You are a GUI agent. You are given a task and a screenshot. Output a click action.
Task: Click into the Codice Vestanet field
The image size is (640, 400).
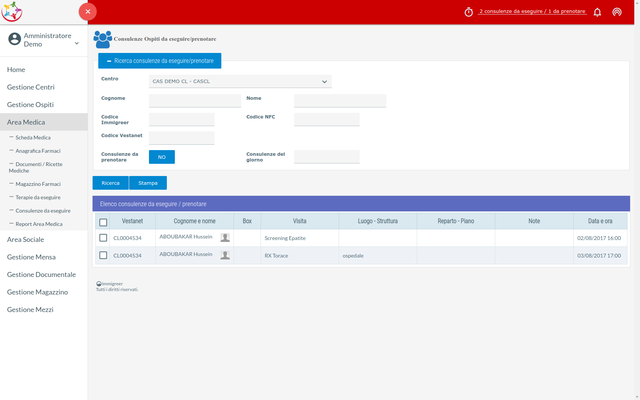tap(182, 138)
